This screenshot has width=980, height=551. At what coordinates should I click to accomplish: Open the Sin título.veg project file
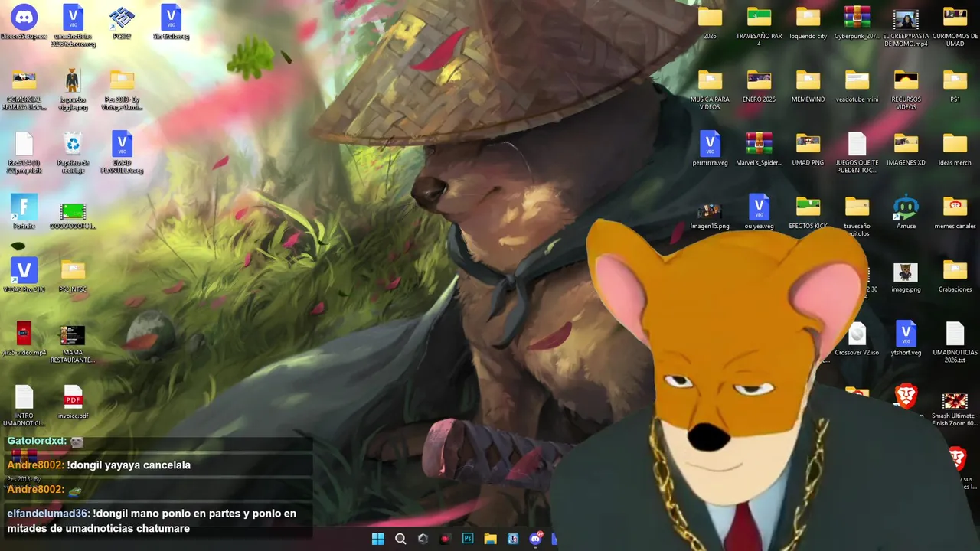coord(171,17)
